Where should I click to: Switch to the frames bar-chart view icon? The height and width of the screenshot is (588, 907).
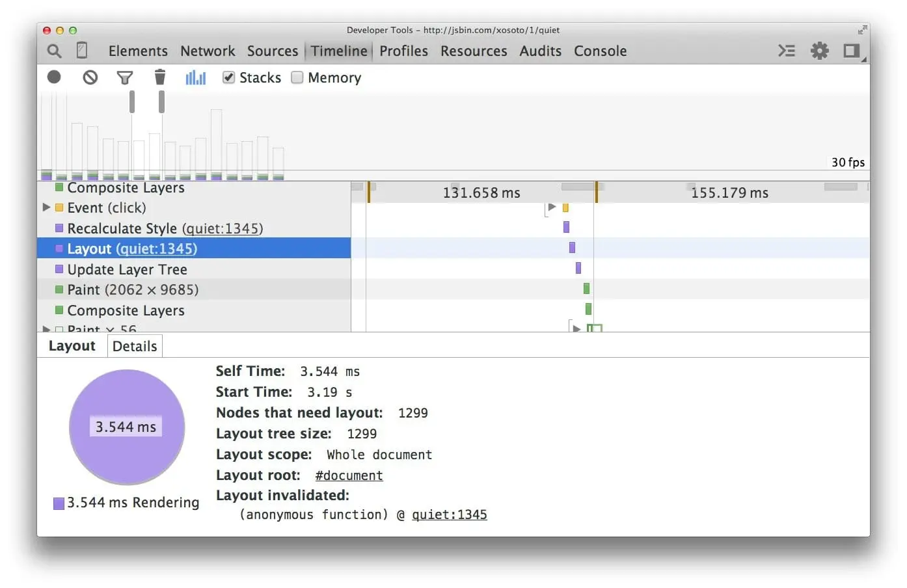[195, 77]
